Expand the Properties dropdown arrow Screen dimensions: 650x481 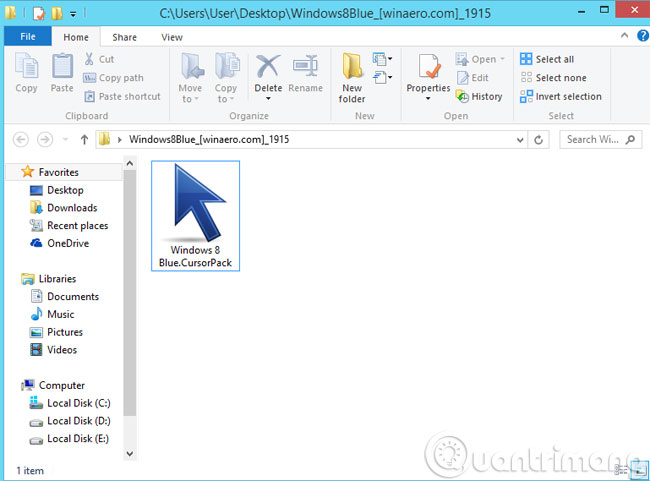428,99
